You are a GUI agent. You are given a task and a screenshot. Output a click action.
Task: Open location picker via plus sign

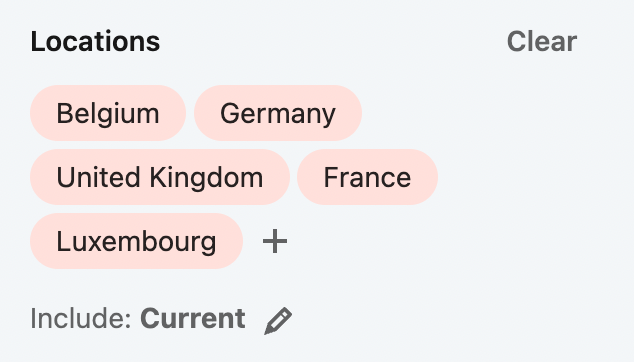click(275, 241)
